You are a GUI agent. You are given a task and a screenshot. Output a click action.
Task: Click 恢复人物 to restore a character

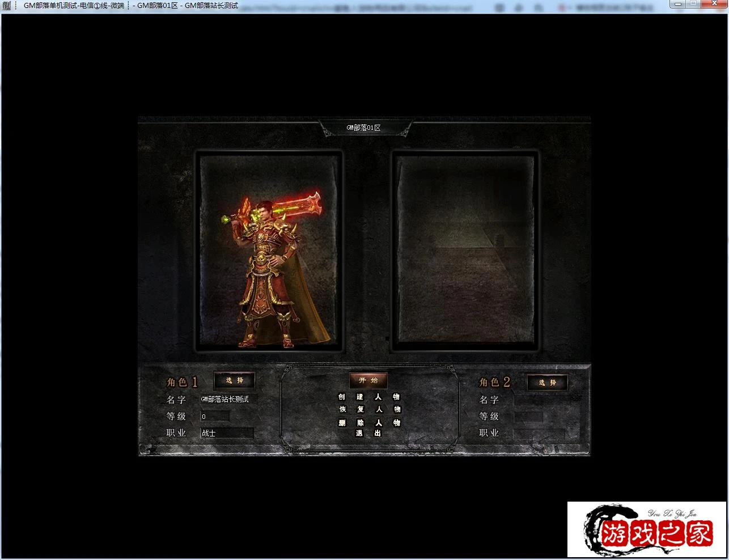pyautogui.click(x=370, y=409)
